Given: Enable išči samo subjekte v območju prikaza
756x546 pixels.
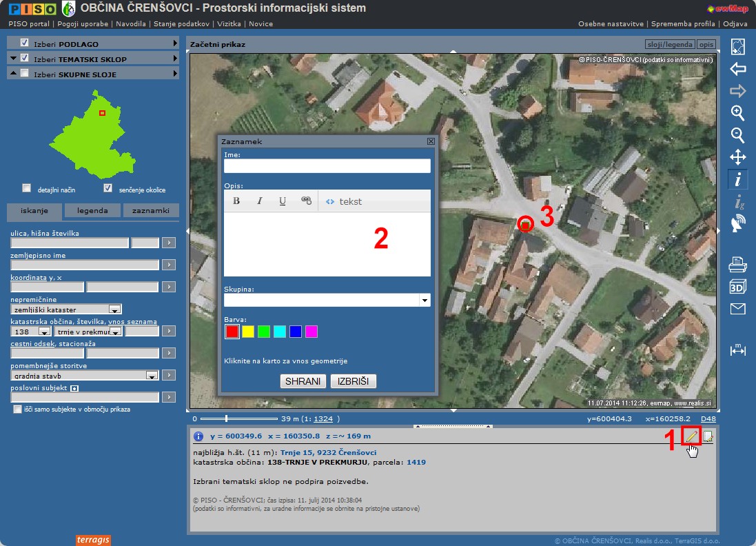Looking at the screenshot, I should tap(18, 409).
